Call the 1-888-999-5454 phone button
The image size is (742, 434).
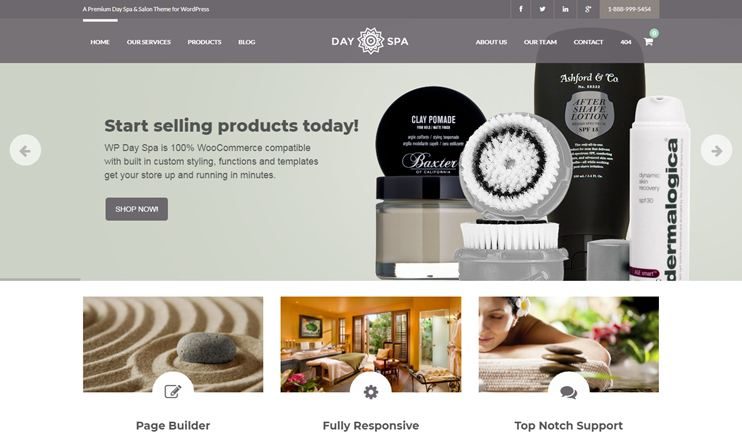[629, 9]
